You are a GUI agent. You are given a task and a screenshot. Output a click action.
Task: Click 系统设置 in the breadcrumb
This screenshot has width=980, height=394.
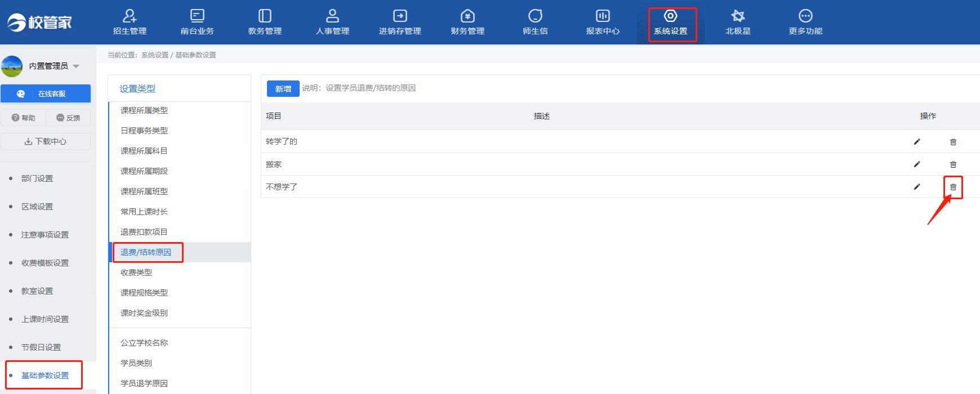pos(155,55)
